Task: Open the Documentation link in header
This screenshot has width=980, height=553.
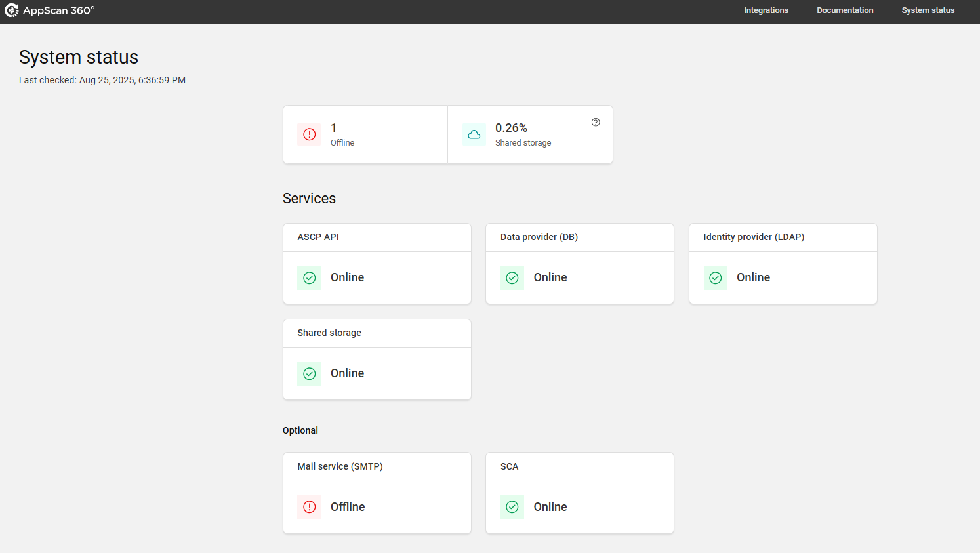Action: coord(845,10)
